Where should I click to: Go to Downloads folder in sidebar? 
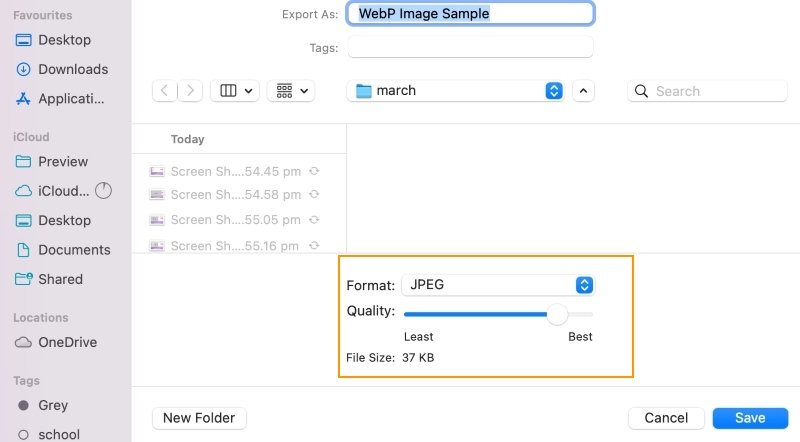click(x=62, y=69)
